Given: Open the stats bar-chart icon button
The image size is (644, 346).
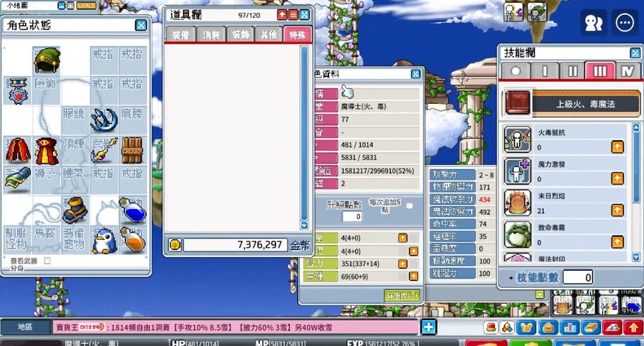Looking at the screenshot, I should pyautogui.click(x=570, y=327).
